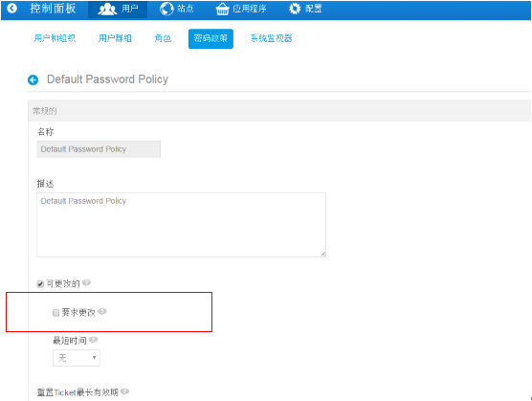Click the back arrow beside 控制面板
The height and width of the screenshot is (401, 532).
[11, 9]
